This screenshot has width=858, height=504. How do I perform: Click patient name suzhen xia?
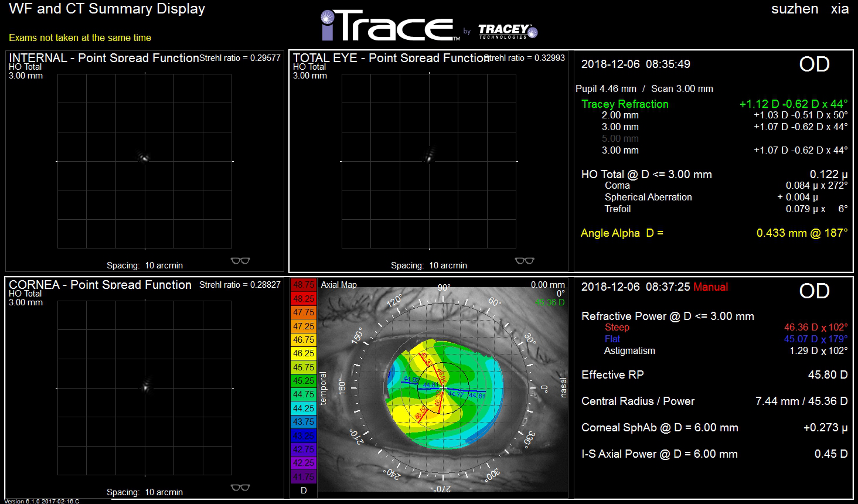[810, 9]
